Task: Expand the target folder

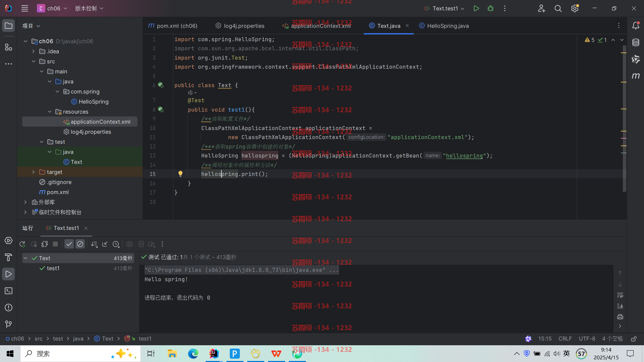Action: click(x=34, y=172)
